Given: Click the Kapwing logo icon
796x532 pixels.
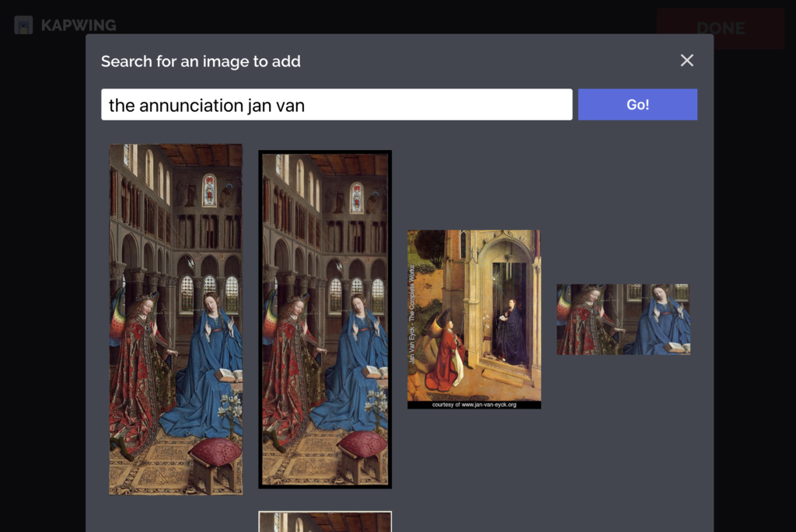Looking at the screenshot, I should click(x=23, y=25).
